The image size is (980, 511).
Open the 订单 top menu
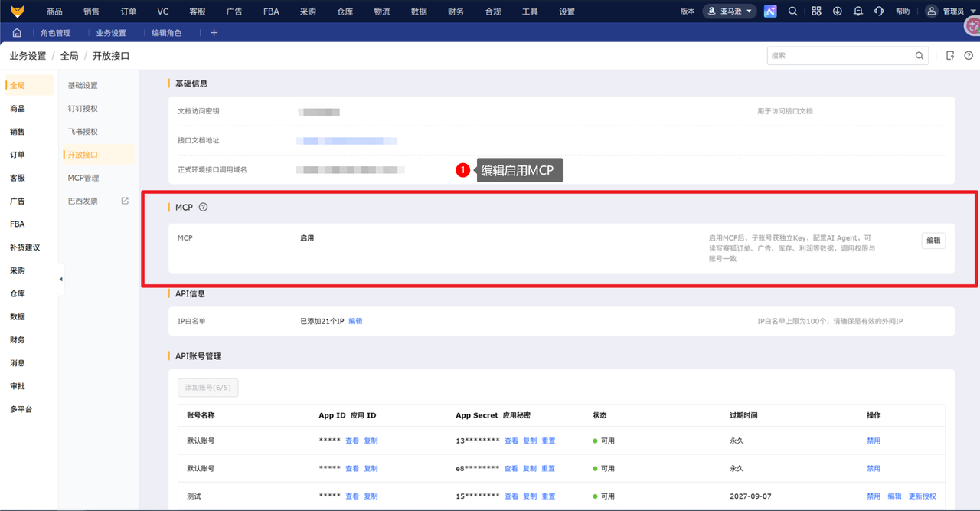tap(129, 11)
